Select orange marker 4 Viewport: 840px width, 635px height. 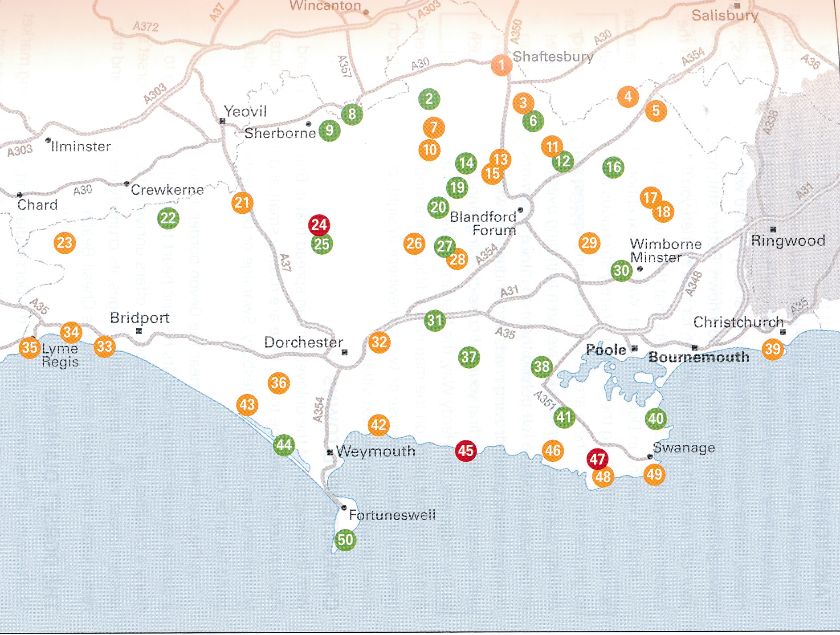[x=628, y=97]
